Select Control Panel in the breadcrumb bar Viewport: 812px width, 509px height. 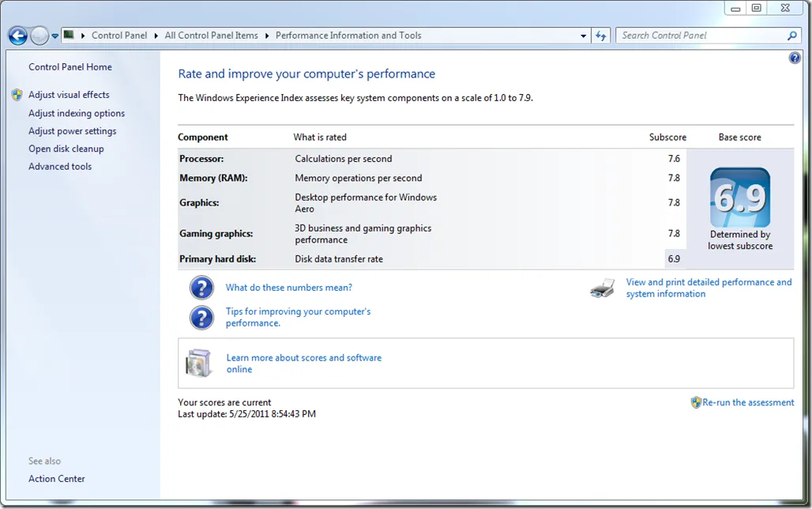(x=119, y=36)
